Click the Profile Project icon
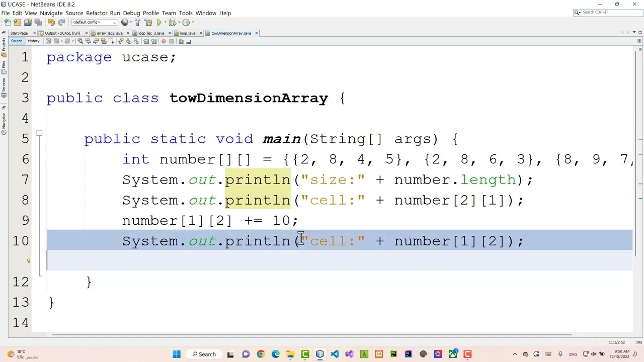The height and width of the screenshot is (362, 644). coord(186,22)
